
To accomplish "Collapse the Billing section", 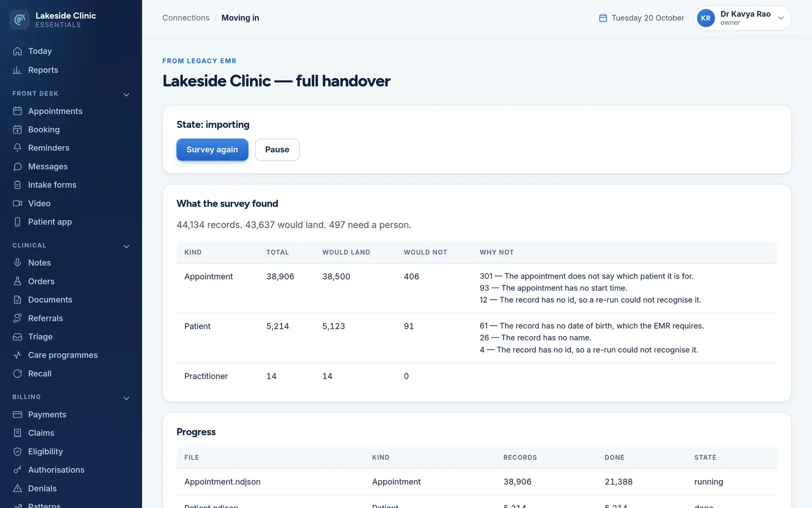I will 126,398.
